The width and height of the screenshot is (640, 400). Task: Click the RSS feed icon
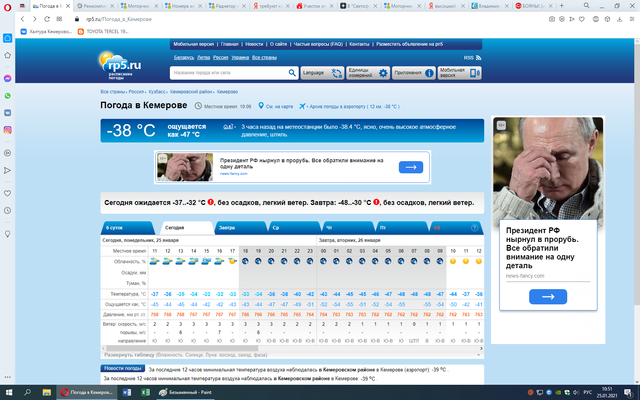(x=478, y=58)
